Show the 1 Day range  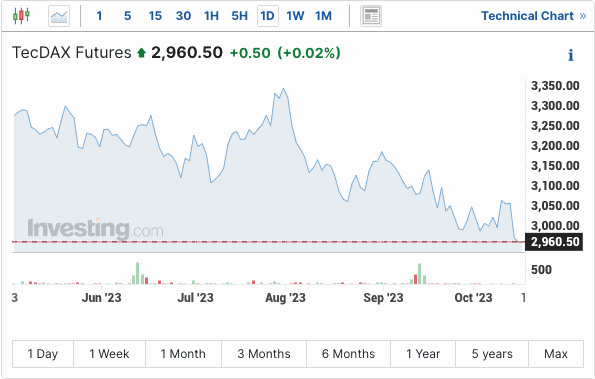click(43, 354)
